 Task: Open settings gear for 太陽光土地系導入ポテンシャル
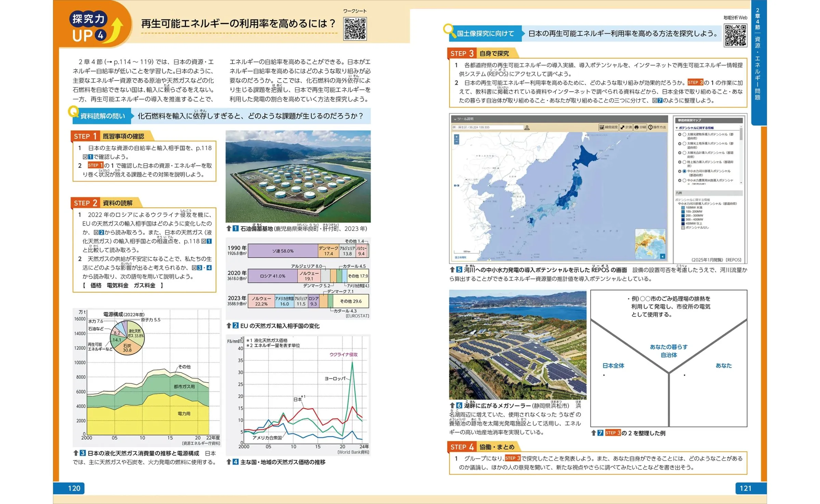(680, 144)
